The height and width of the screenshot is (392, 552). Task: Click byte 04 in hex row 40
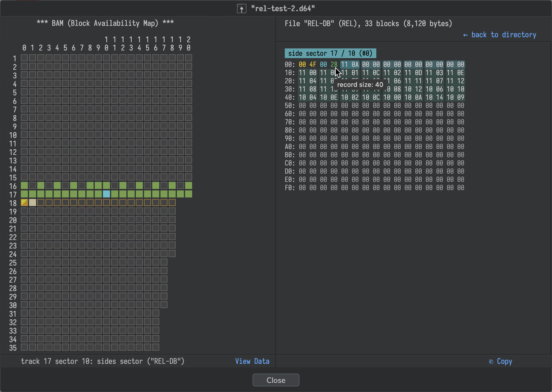(313, 97)
